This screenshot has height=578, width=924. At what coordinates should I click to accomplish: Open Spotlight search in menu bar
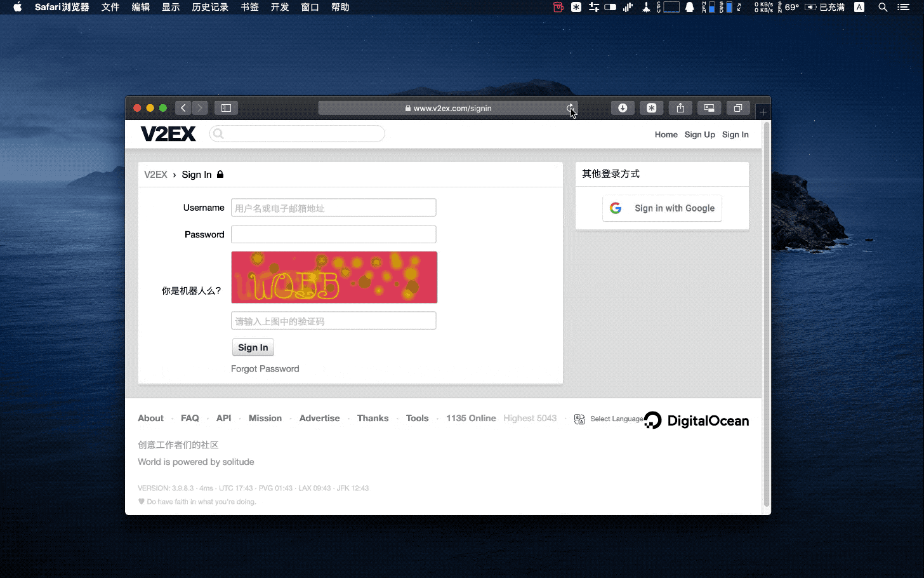click(x=883, y=7)
